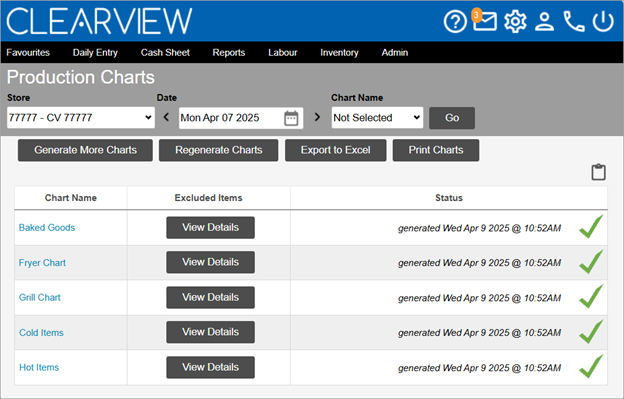Open the Fryer Chart link
The width and height of the screenshot is (624, 399).
42,263
